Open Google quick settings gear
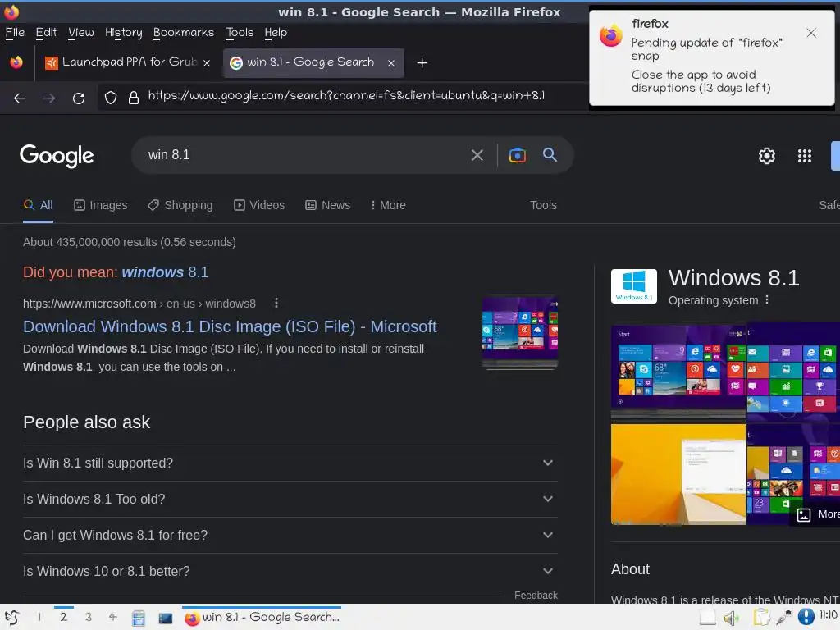Screen dimensions: 840x630 (767, 156)
